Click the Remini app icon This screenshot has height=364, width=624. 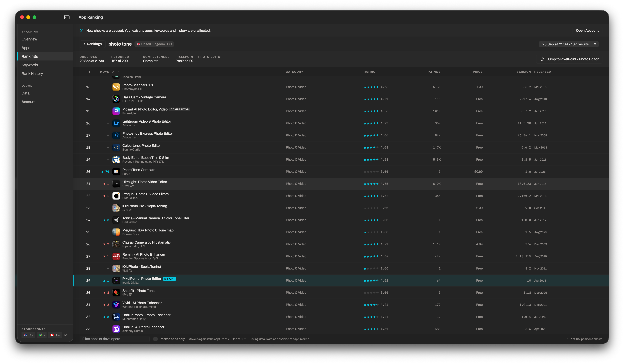point(116,256)
